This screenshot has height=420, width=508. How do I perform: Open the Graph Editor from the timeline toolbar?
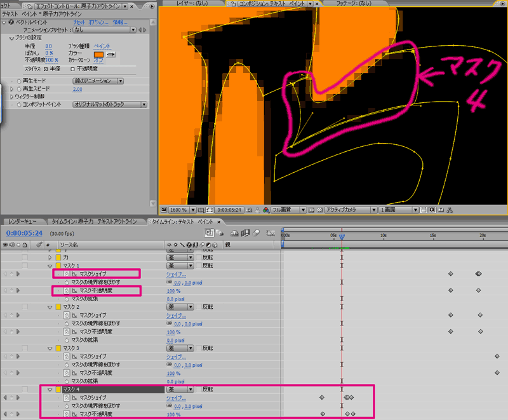[272, 233]
